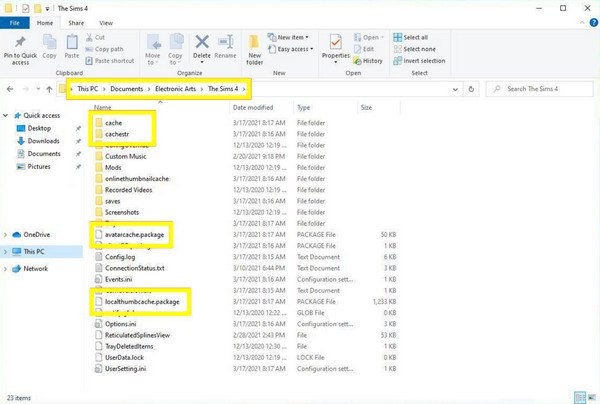This screenshot has height=404, width=600.
Task: Click the Open ribbon command
Action: [x=368, y=37]
